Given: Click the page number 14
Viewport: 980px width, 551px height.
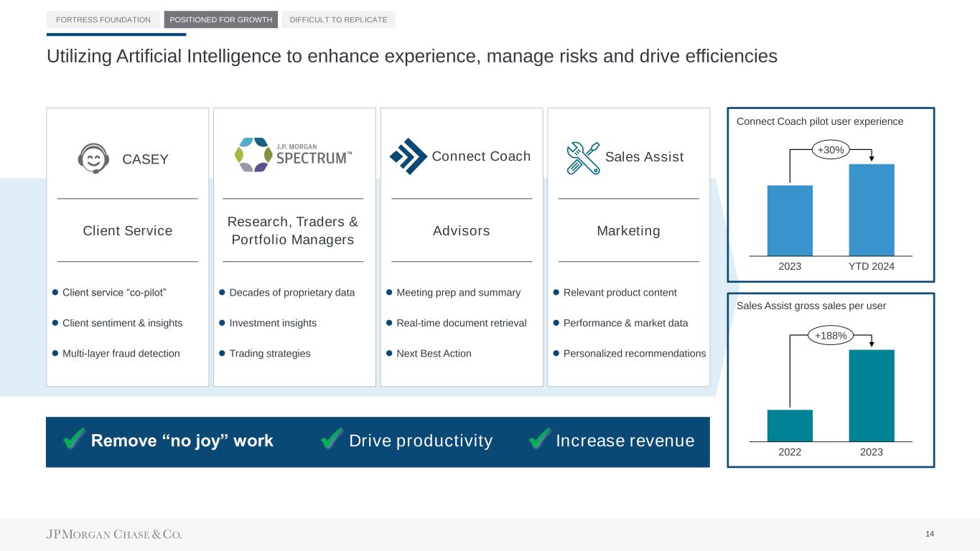Looking at the screenshot, I should point(930,534).
